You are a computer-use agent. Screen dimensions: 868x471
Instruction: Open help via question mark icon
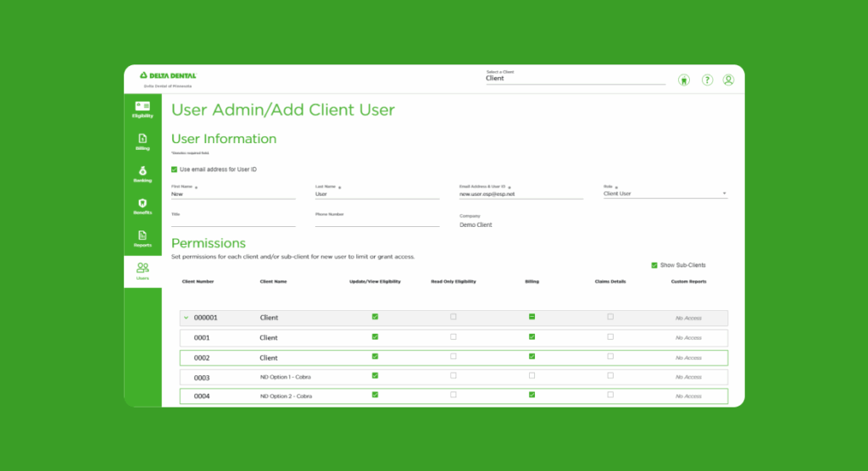[x=707, y=80]
